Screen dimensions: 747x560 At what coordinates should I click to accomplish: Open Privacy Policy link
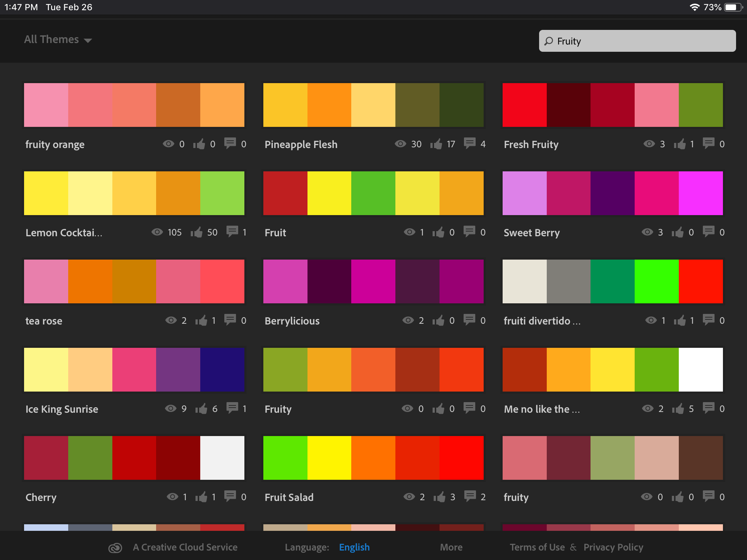click(x=614, y=547)
